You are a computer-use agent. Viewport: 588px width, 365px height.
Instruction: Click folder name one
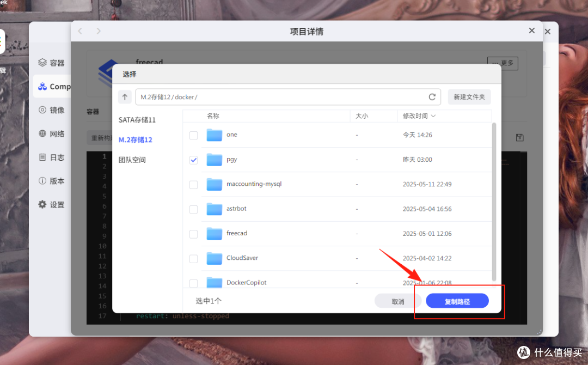[x=232, y=135]
